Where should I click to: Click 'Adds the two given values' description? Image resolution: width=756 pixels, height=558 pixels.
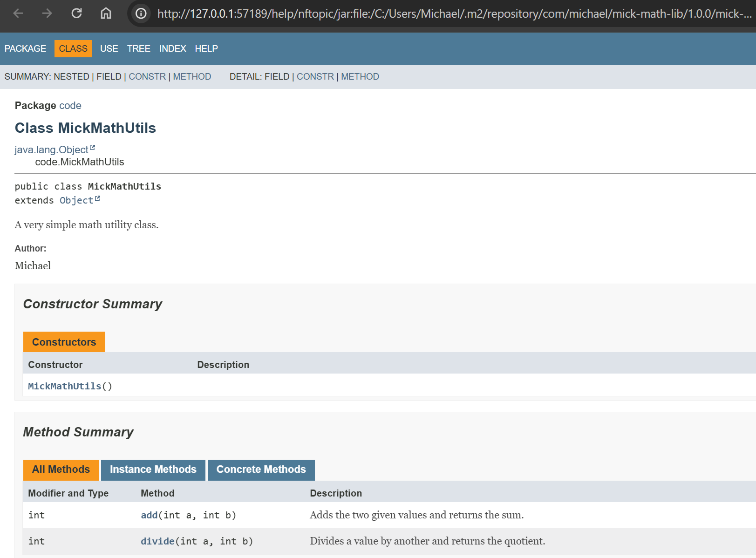417,515
